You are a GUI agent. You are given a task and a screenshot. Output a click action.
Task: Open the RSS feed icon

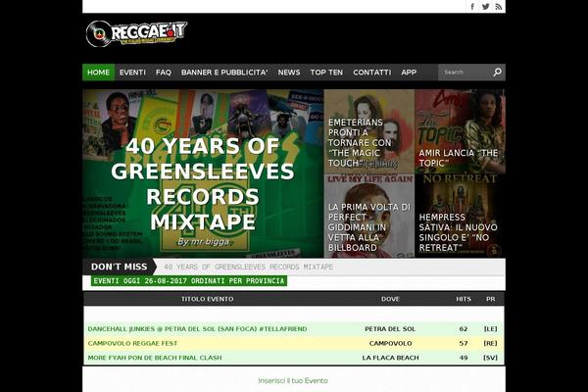[499, 7]
